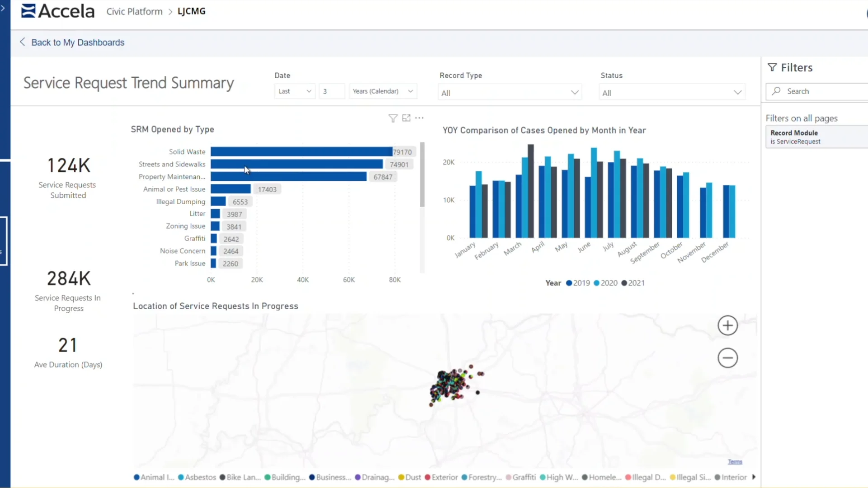
Task: Click the Filters pane funnel icon
Action: point(772,67)
